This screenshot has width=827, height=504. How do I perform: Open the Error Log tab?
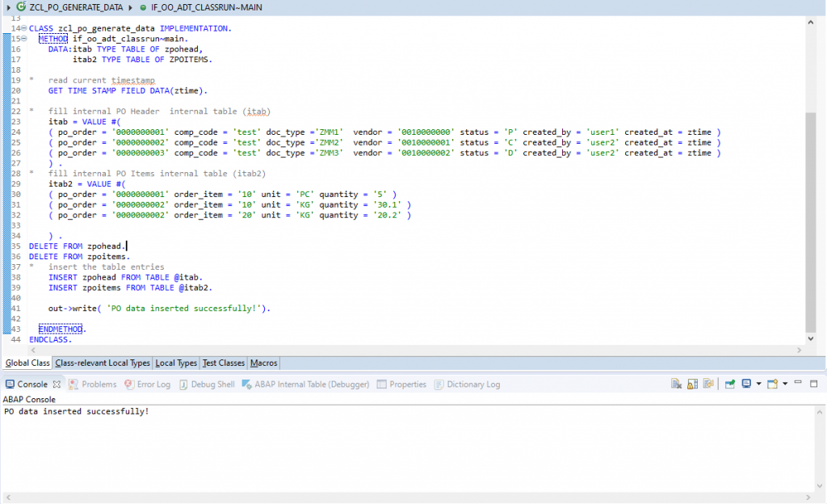pyautogui.click(x=148, y=384)
